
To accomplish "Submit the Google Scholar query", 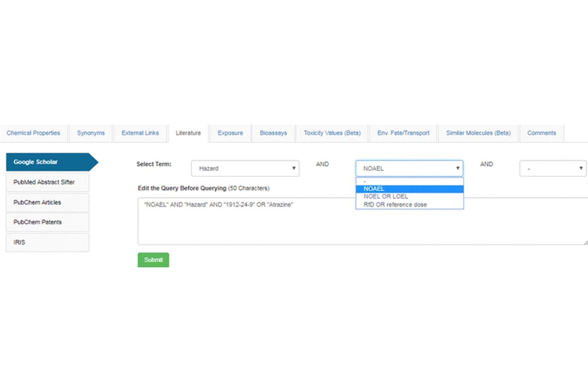I will point(153,260).
